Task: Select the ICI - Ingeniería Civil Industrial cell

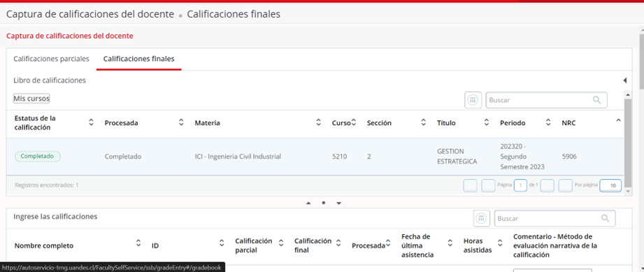Action: coord(238,157)
